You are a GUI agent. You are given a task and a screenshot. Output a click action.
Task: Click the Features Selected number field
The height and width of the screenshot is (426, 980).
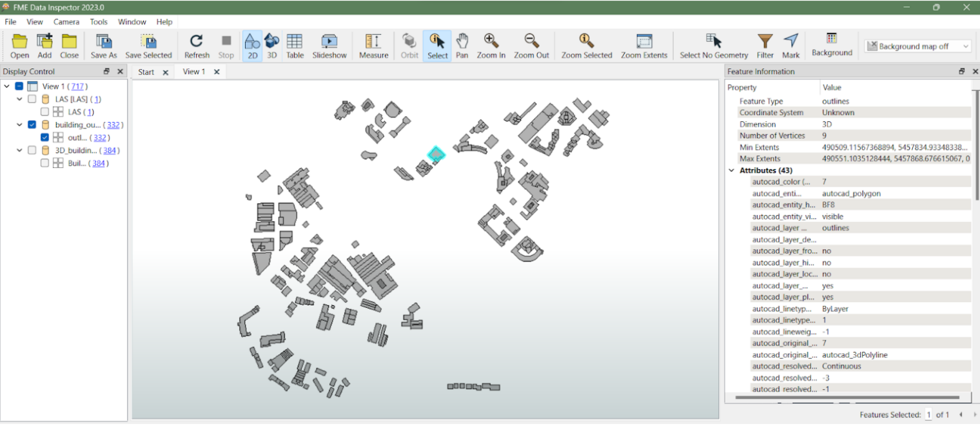928,414
